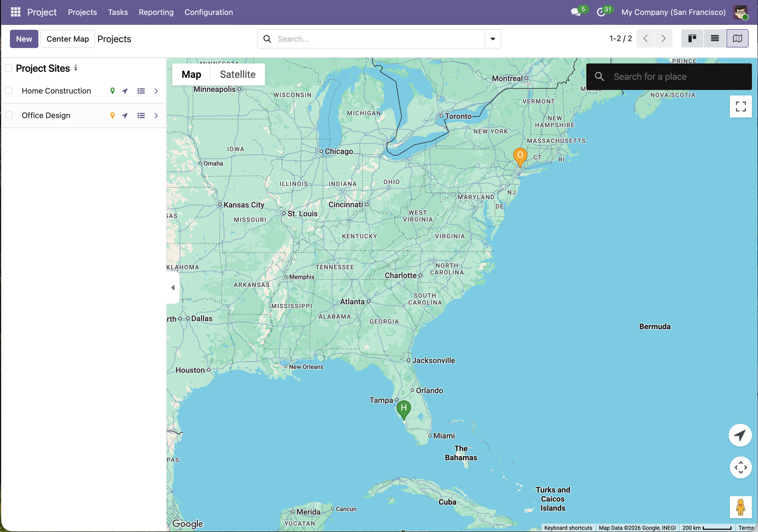This screenshot has height=532, width=758.
Task: Open the Tasks menu
Action: coord(118,12)
